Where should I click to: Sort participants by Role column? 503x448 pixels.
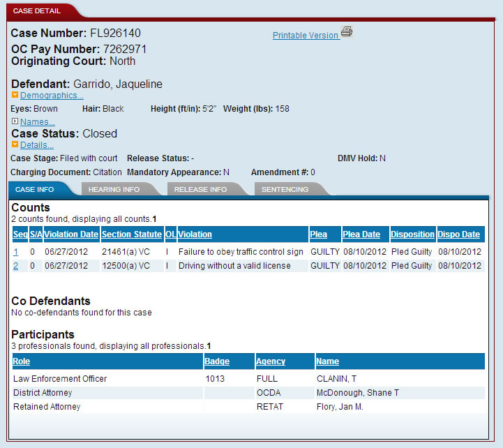(x=22, y=361)
